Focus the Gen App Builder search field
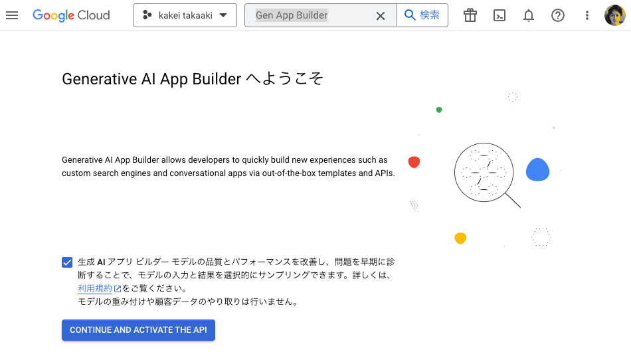The height and width of the screenshot is (364, 631). click(314, 15)
